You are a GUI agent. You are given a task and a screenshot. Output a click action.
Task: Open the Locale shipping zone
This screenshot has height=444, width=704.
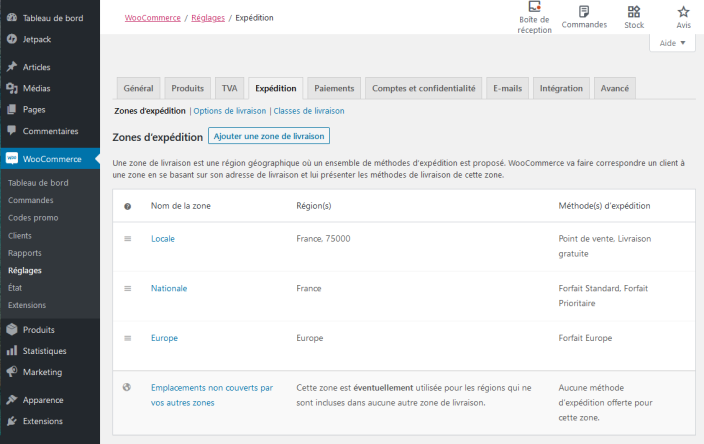[x=163, y=239]
